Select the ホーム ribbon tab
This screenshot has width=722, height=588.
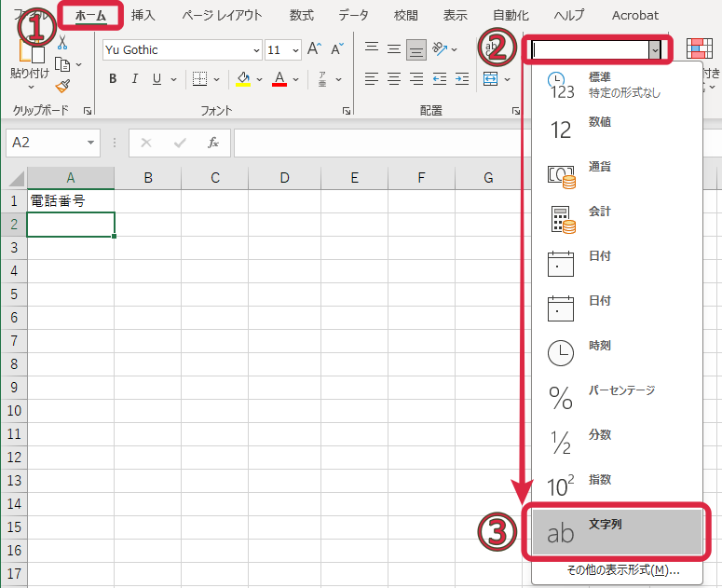pyautogui.click(x=90, y=15)
